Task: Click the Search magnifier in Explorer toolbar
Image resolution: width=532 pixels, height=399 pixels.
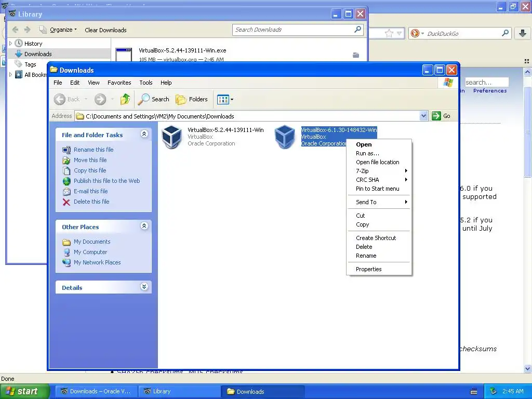Action: [x=153, y=99]
